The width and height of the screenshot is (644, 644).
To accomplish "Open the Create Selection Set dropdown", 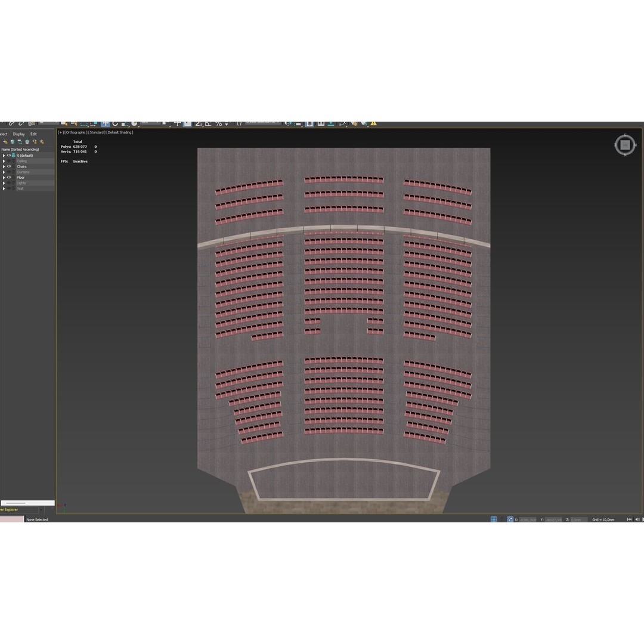I will 263,122.
